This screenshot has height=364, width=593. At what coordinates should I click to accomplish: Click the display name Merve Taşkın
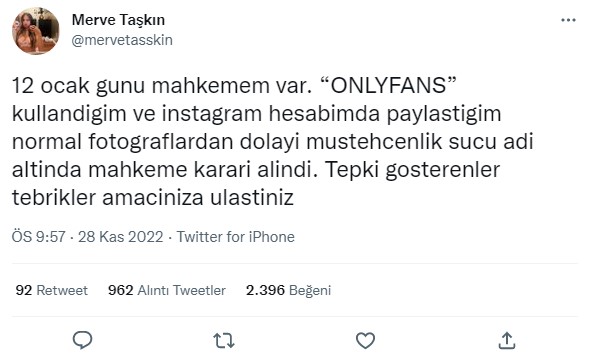(x=118, y=20)
